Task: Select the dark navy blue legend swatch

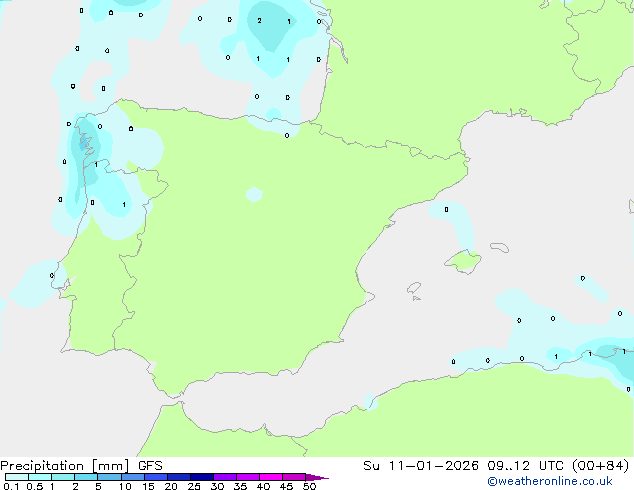Action: 202,477
